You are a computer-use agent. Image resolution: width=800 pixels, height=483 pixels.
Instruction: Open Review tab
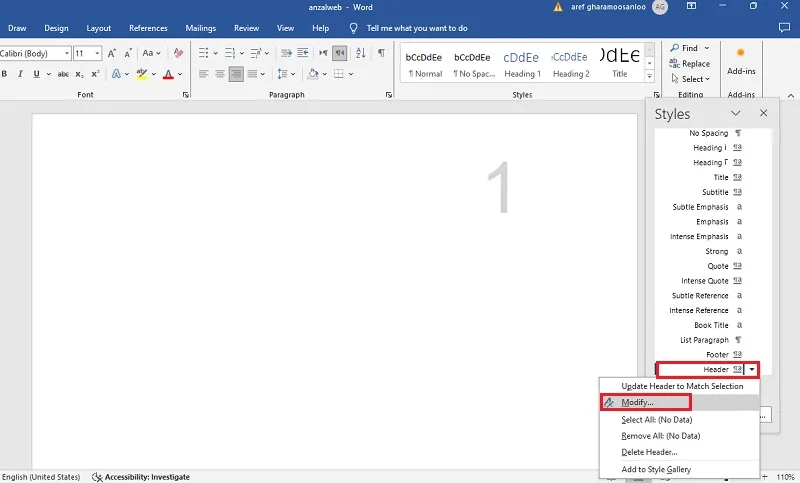246,28
